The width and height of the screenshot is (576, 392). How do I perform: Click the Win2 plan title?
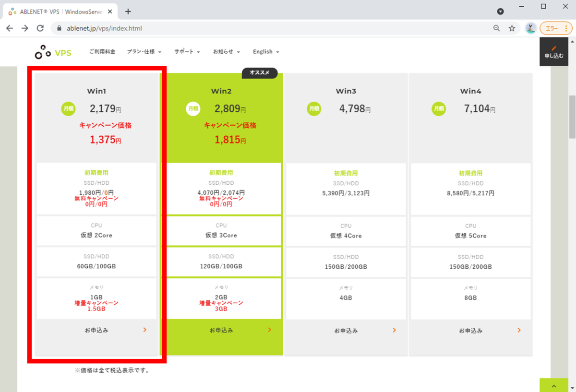(221, 91)
